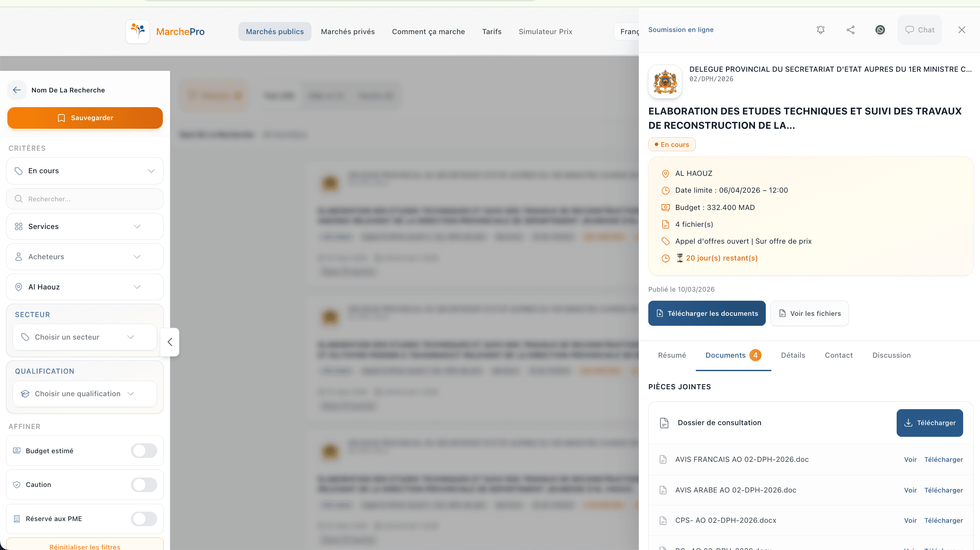Click back arrow beside Nom De La Recherche

17,90
